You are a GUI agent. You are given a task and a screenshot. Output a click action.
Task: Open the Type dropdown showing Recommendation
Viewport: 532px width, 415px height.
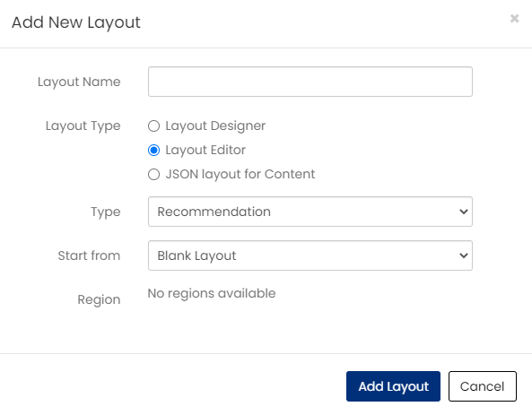310,212
